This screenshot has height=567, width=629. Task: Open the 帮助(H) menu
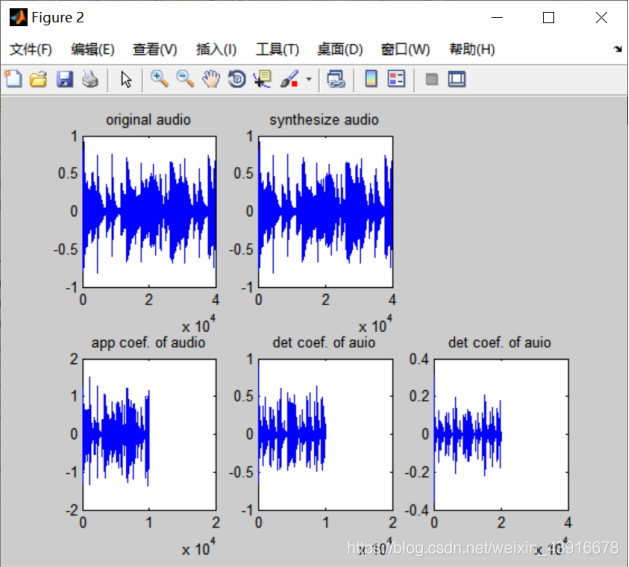pyautogui.click(x=472, y=50)
